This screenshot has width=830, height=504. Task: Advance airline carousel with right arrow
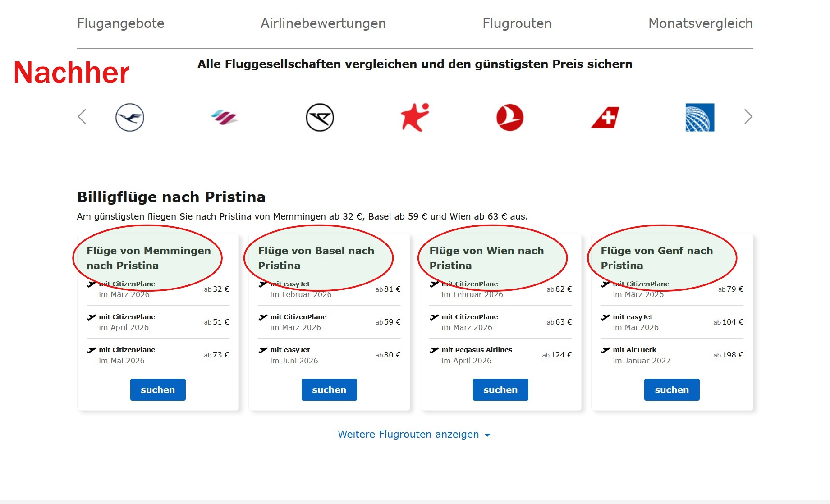[748, 117]
